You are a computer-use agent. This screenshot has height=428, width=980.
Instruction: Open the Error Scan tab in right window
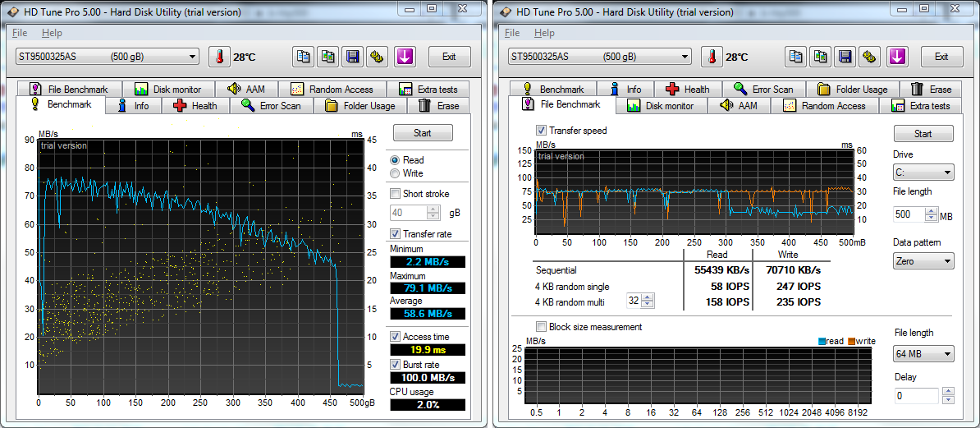[x=763, y=90]
